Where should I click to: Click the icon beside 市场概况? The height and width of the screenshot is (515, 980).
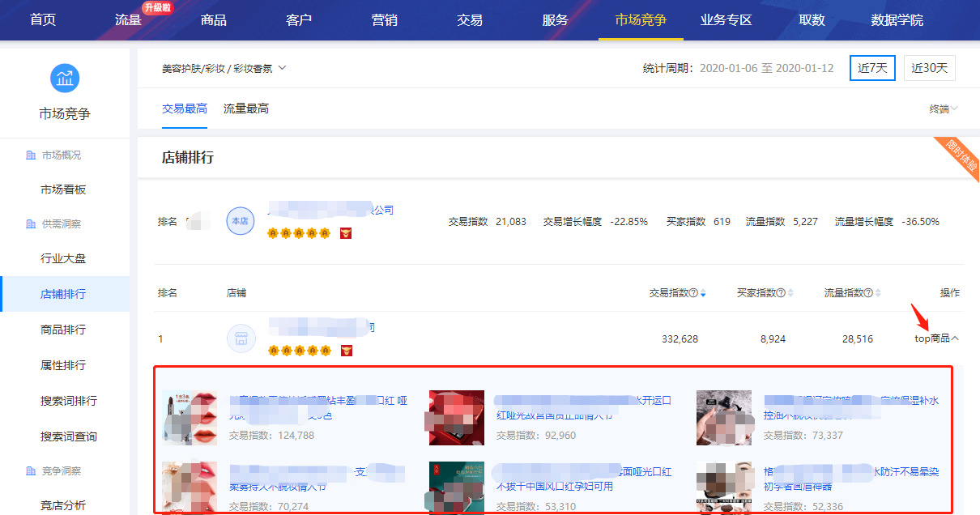pos(31,155)
